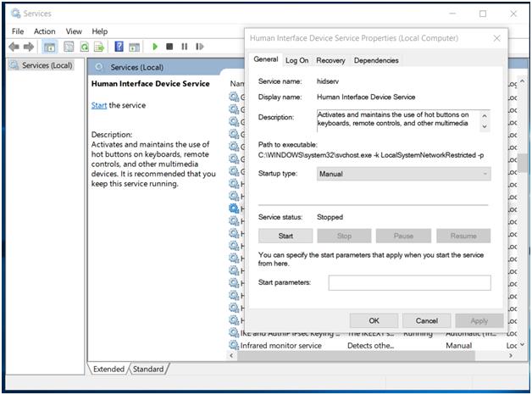532x395 pixels.
Task: Click the Stop Service square icon
Action: [169, 47]
